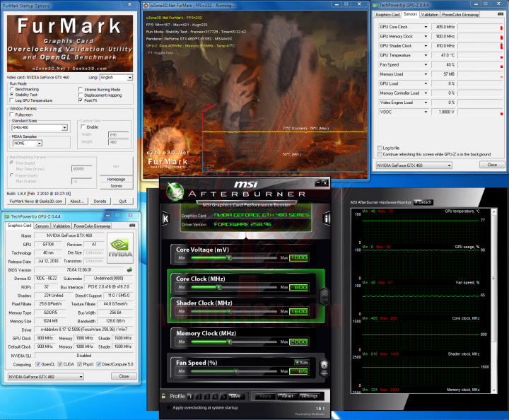Image resolution: width=509 pixels, height=420 pixels.
Task: Open Validation tab in GPU-Z Sensors window
Action: (430, 15)
